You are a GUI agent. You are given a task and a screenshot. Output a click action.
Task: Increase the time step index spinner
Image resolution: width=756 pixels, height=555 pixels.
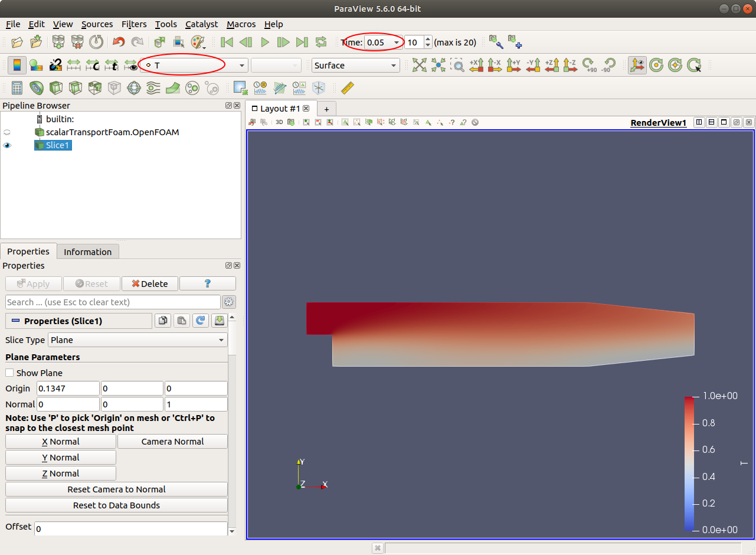[428, 40]
